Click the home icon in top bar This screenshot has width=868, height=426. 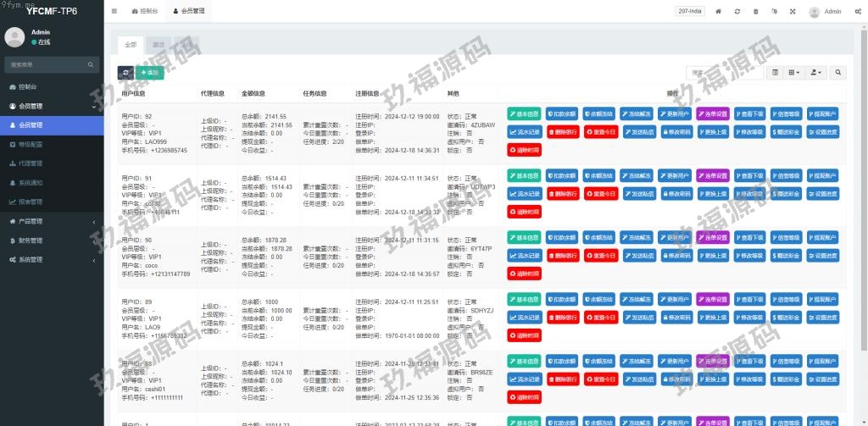(x=719, y=12)
